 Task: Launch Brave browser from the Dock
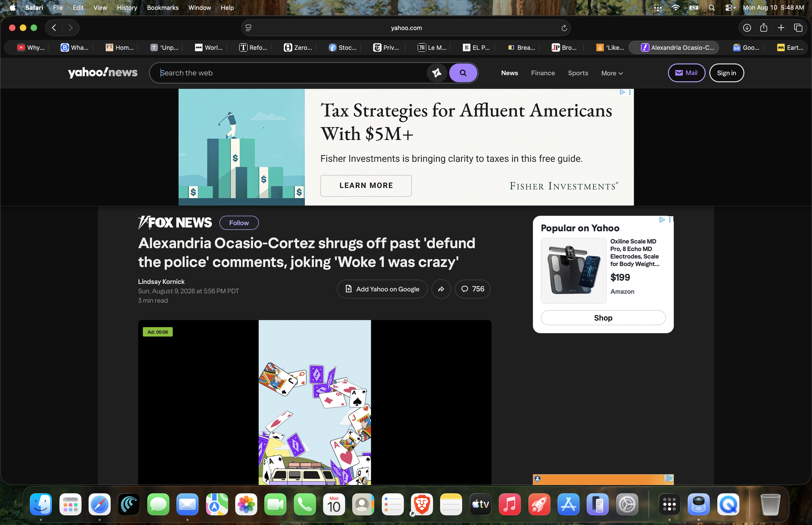[422, 504]
